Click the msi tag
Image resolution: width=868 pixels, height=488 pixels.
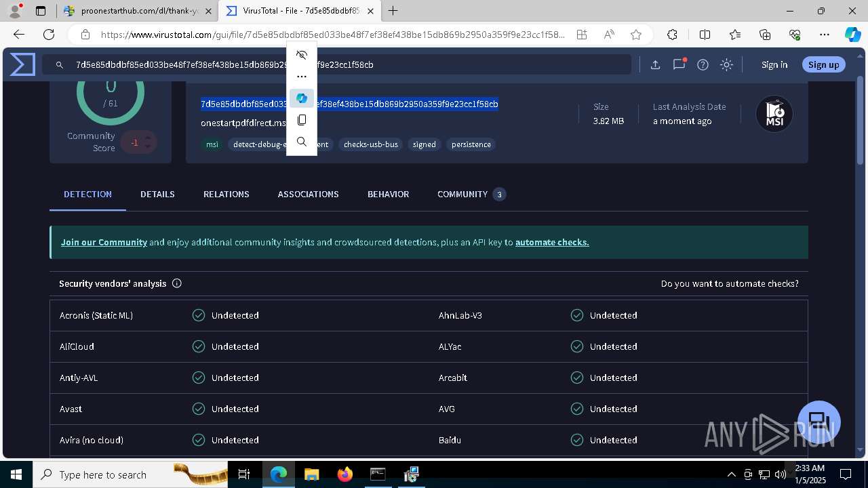212,144
